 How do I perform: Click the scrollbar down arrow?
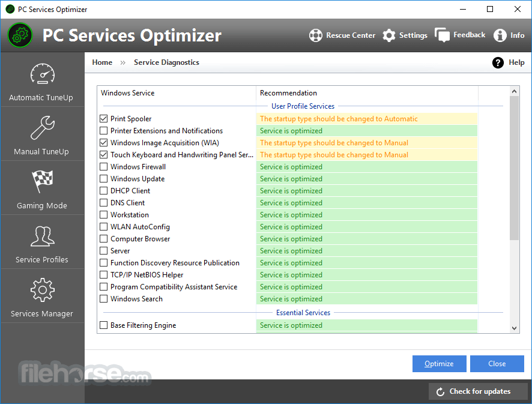tap(514, 328)
